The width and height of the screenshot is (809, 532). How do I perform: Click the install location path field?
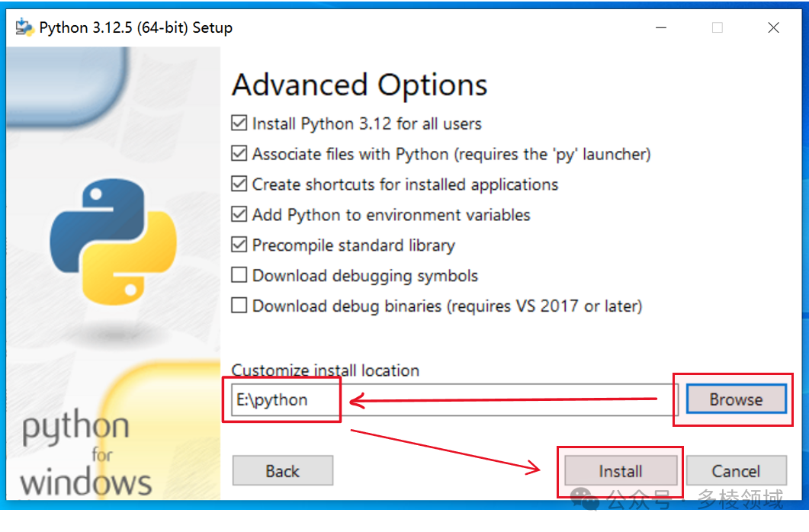(x=454, y=399)
